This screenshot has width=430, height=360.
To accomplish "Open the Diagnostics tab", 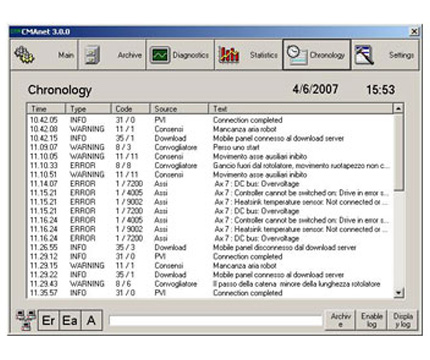I will tap(180, 55).
